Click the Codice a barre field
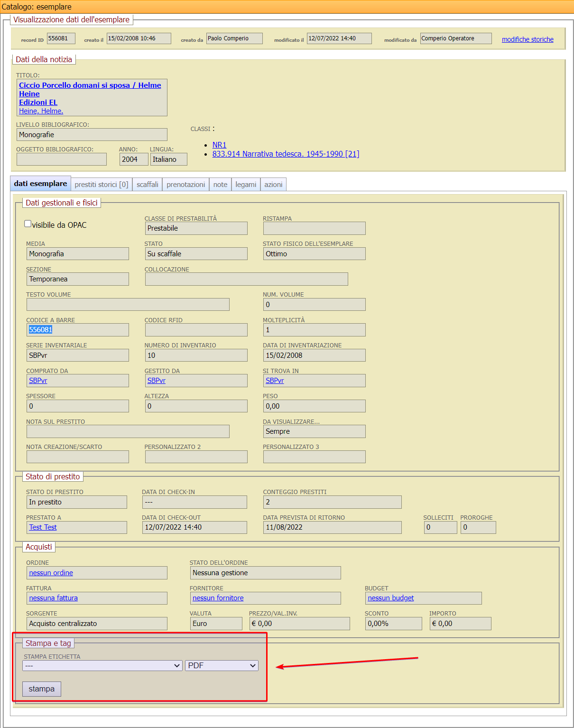The height and width of the screenshot is (728, 574). pos(78,330)
